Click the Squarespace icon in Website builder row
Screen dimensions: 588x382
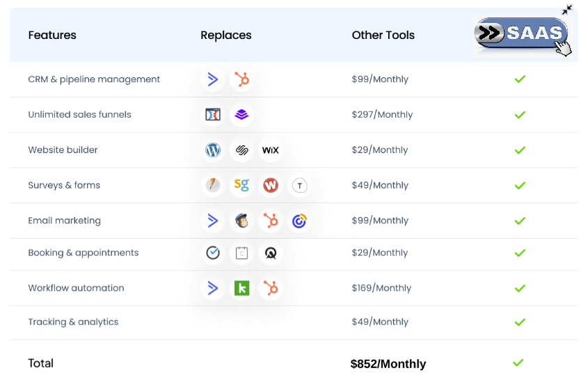[x=241, y=150]
